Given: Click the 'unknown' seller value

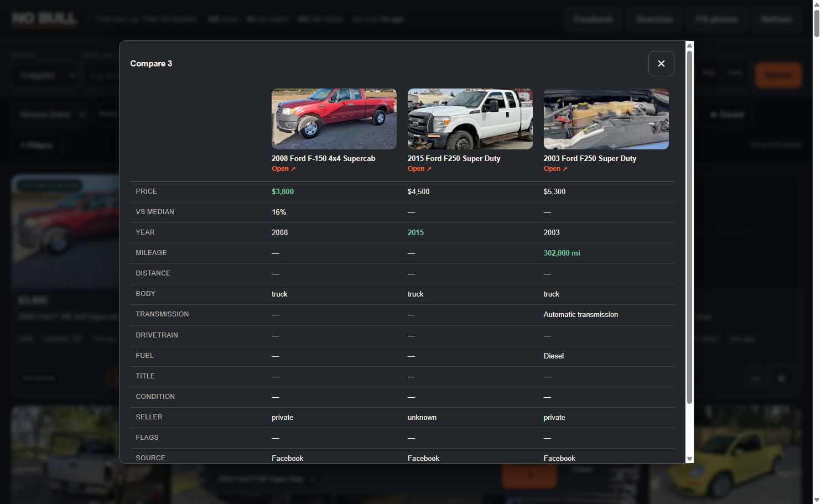Looking at the screenshot, I should click(x=422, y=417).
